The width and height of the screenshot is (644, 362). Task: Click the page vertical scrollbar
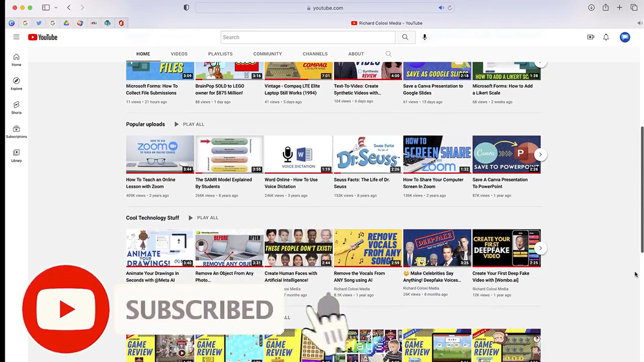[642, 189]
